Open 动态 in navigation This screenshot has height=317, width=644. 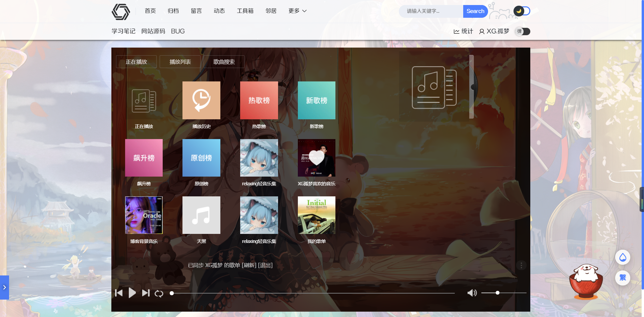219,11
